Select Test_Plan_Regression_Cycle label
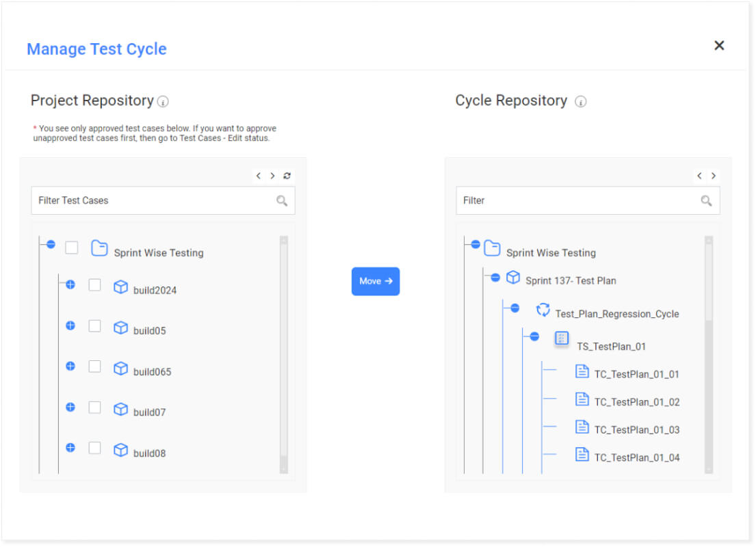Viewport: 756px width, 547px height. 617,315
